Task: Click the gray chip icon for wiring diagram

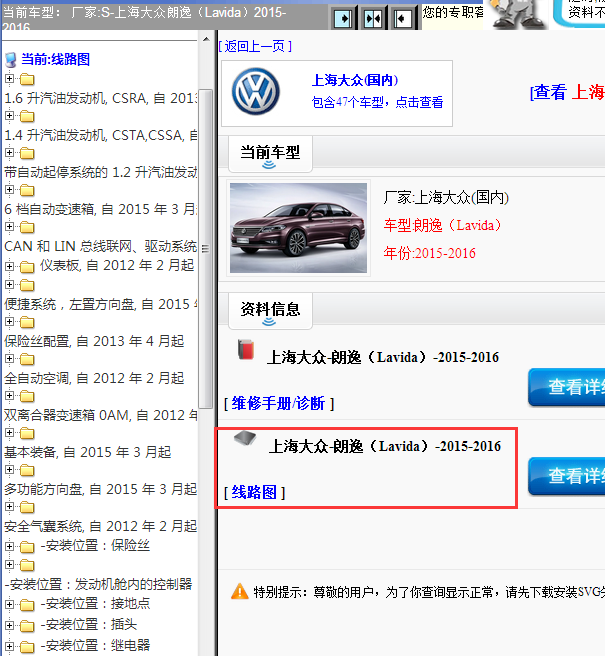Action: tap(245, 438)
